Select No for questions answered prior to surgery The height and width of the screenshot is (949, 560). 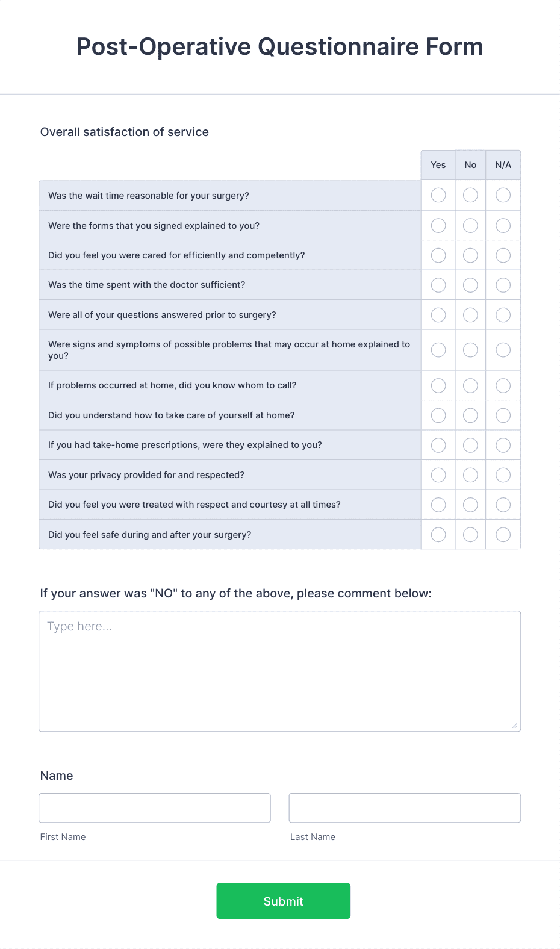click(470, 314)
